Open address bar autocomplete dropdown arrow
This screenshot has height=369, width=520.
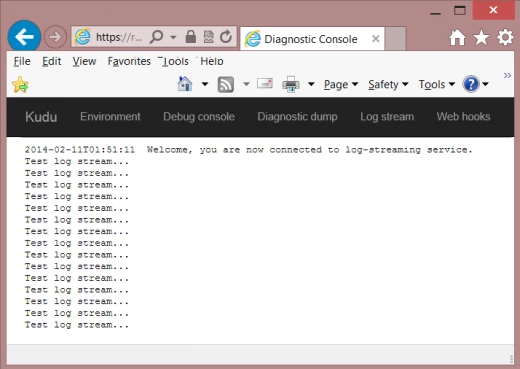[x=173, y=37]
